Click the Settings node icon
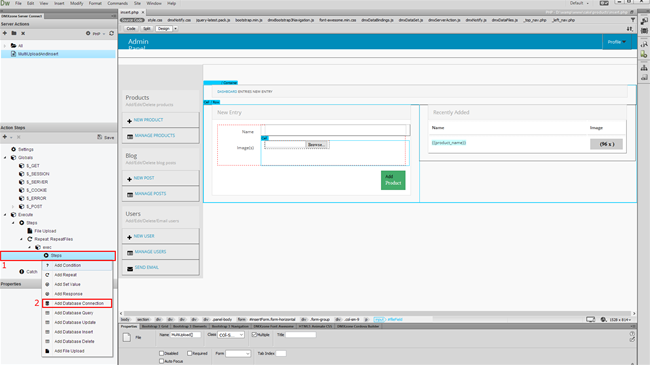The image size is (650, 365). 14,149
